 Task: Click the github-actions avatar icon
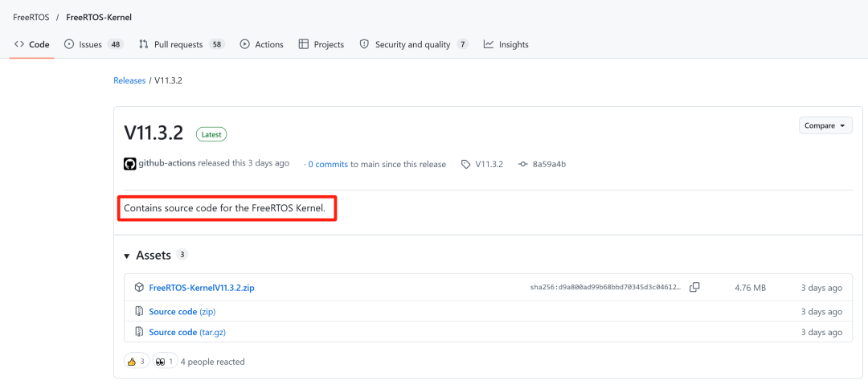point(129,164)
